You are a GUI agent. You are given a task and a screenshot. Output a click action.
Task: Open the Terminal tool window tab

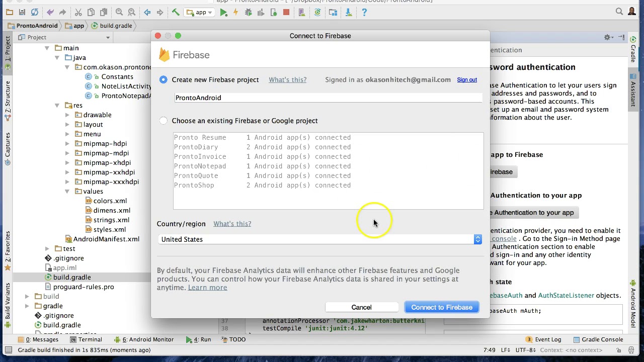click(86, 339)
